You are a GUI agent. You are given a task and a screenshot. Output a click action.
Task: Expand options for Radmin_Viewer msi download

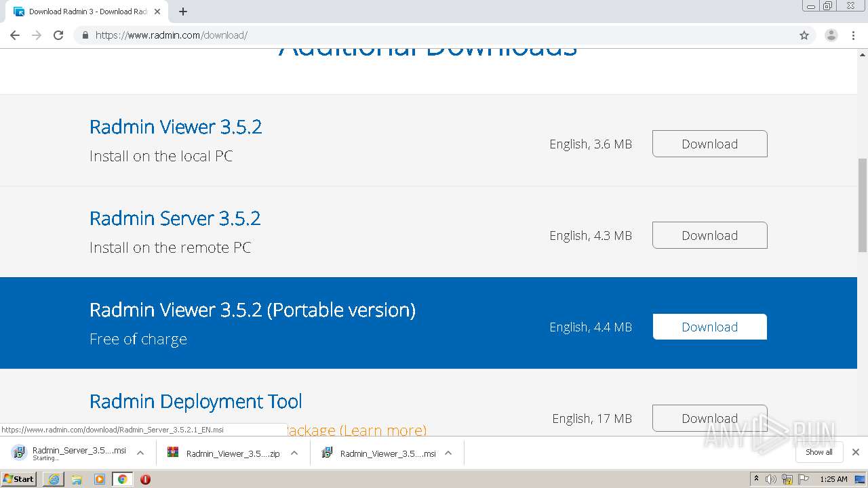[x=448, y=453]
